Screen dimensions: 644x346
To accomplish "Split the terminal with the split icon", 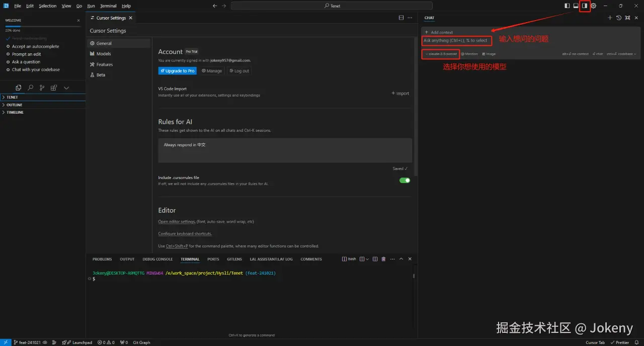I will click(375, 259).
